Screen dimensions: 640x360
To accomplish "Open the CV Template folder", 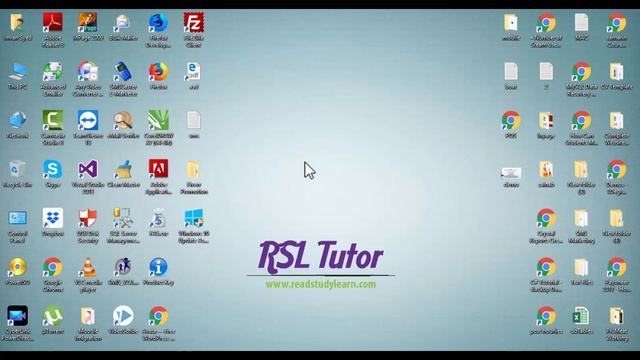I will (x=616, y=72).
